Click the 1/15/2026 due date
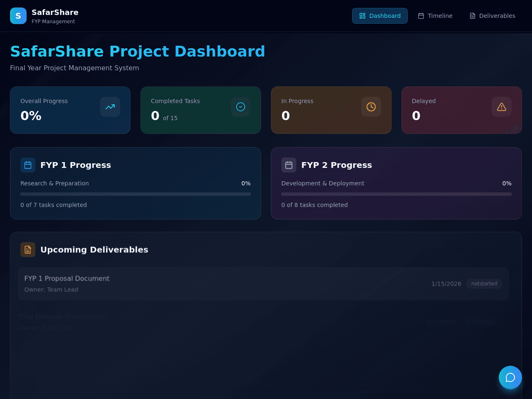 (x=446, y=284)
